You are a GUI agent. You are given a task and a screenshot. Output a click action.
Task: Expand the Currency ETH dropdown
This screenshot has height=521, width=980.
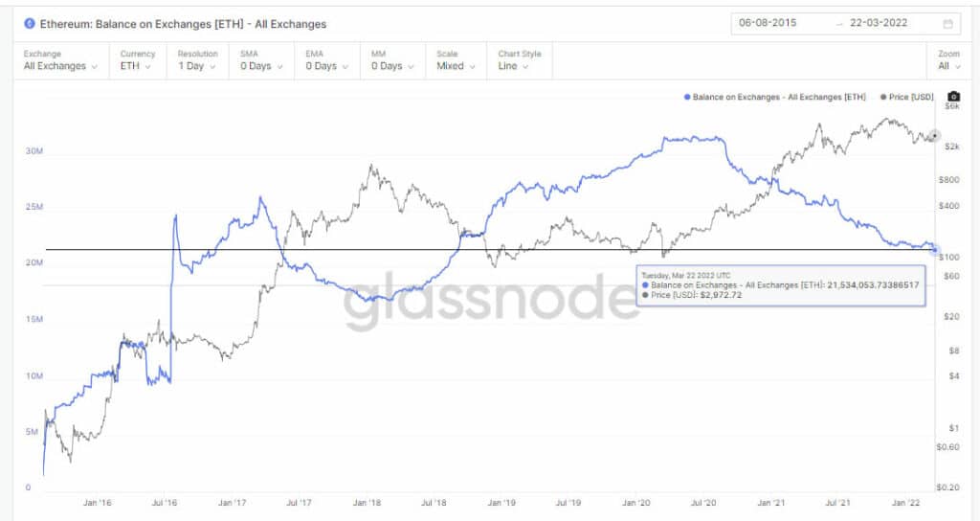(137, 66)
